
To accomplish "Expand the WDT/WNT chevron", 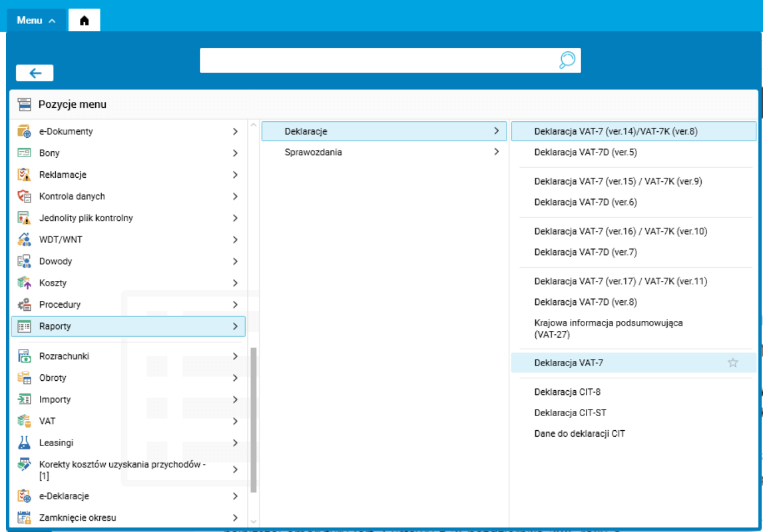I will click(235, 240).
